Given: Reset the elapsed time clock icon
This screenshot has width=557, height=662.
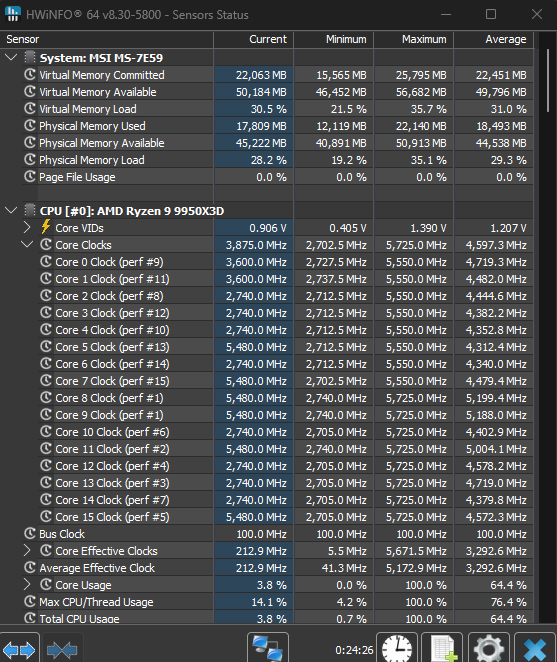Looking at the screenshot, I should point(397,648).
